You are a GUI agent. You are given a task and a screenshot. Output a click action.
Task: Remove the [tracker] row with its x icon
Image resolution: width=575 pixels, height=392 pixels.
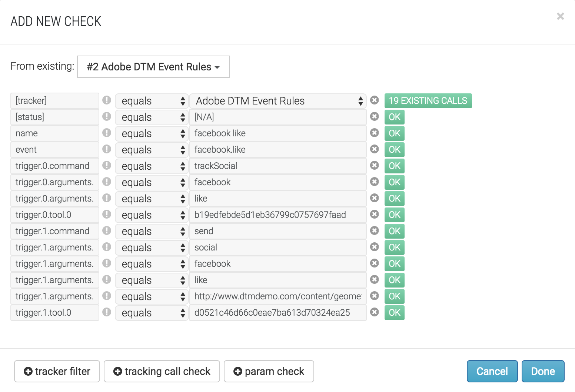tap(375, 100)
